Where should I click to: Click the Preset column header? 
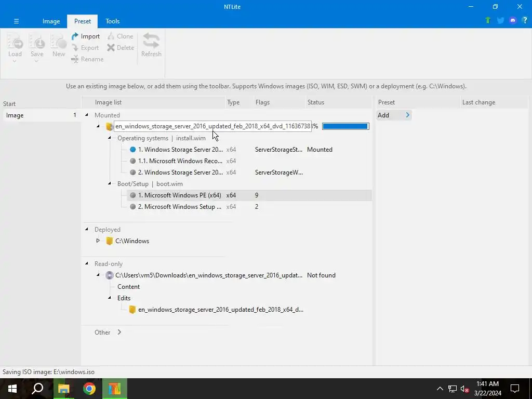tap(418, 102)
